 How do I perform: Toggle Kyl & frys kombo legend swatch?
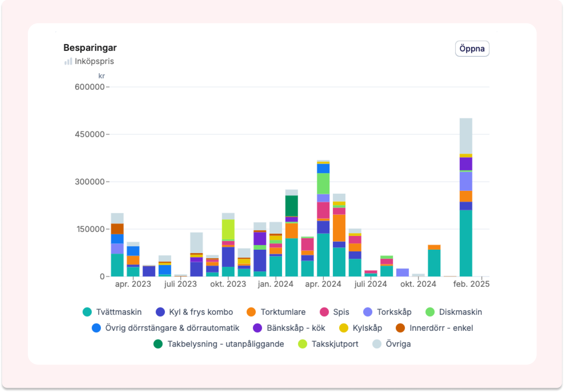coord(160,312)
